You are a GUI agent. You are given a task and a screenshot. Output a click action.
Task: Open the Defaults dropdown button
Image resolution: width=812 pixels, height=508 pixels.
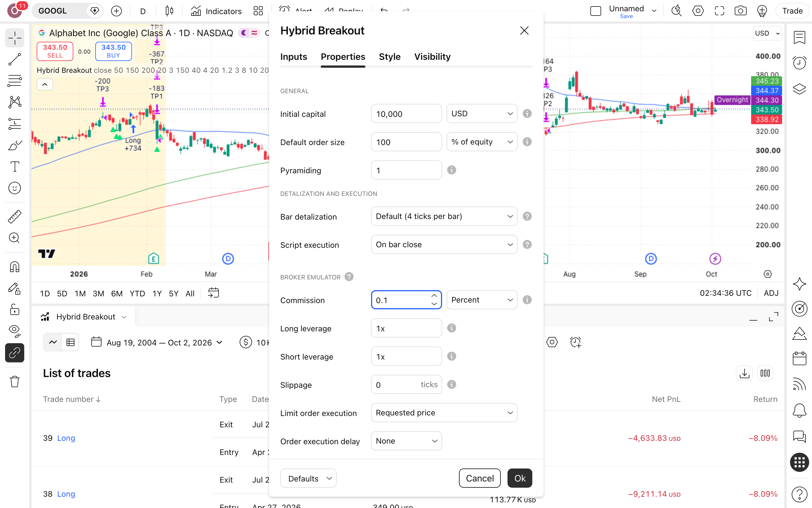tap(308, 478)
